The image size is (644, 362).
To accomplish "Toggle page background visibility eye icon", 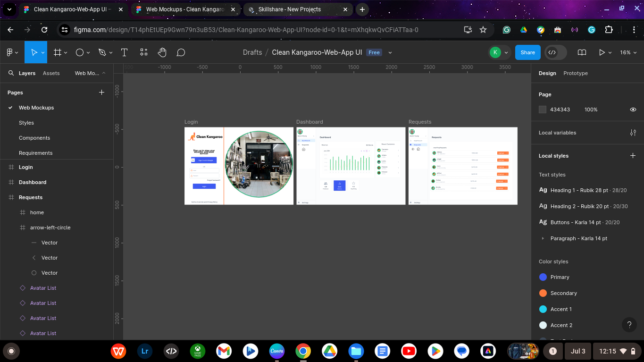I will [633, 109].
